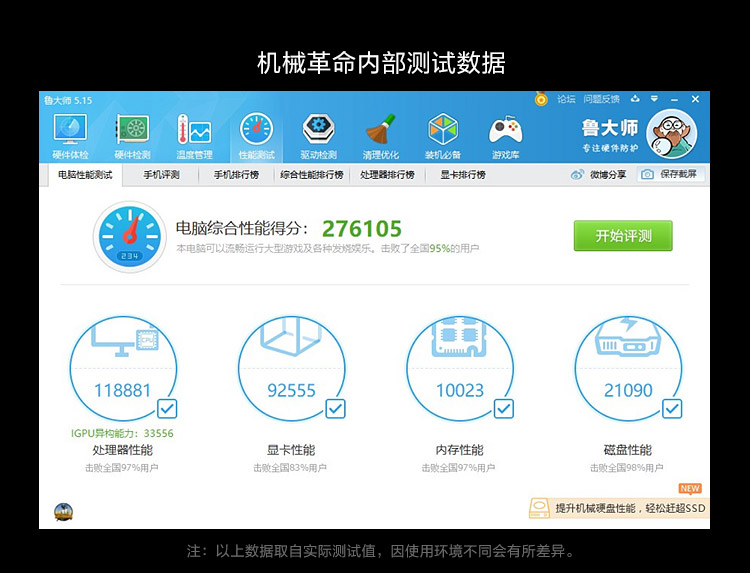This screenshot has width=750, height=573.
Task: Click the small game badge icon bottom-left
Action: pos(64,512)
